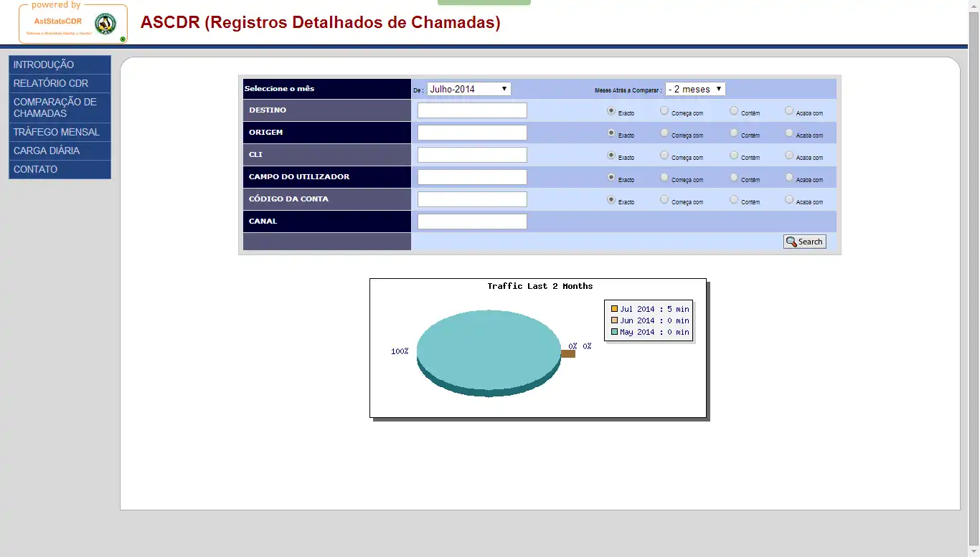
Task: Select Exacto for CÓDIGO DA CONTA
Action: click(x=611, y=200)
